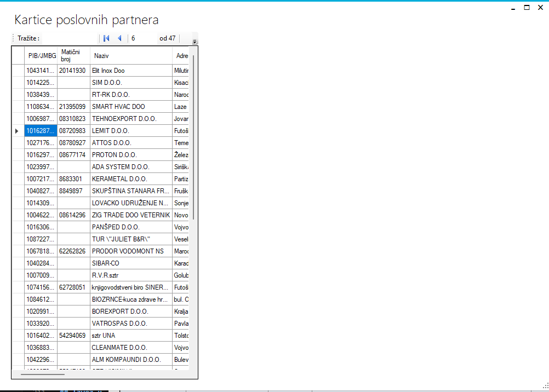Select the CLEANMATE D.O.O. name cell
Viewport: 549px width, 392px height.
coord(130,348)
